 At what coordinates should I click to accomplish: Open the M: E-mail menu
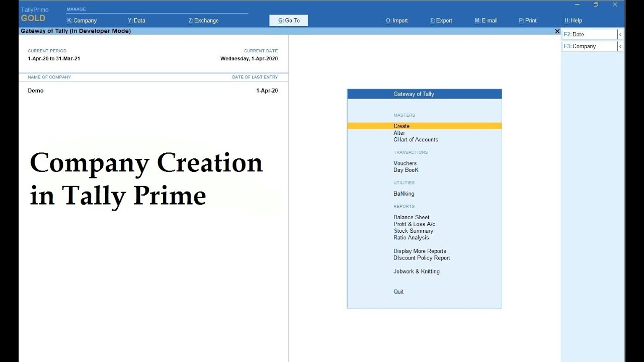[x=486, y=21]
